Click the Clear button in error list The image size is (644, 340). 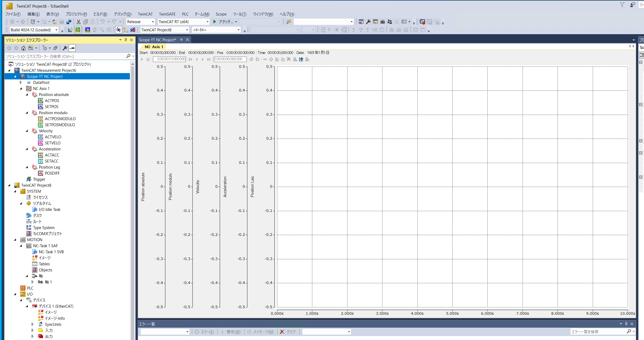pyautogui.click(x=288, y=332)
